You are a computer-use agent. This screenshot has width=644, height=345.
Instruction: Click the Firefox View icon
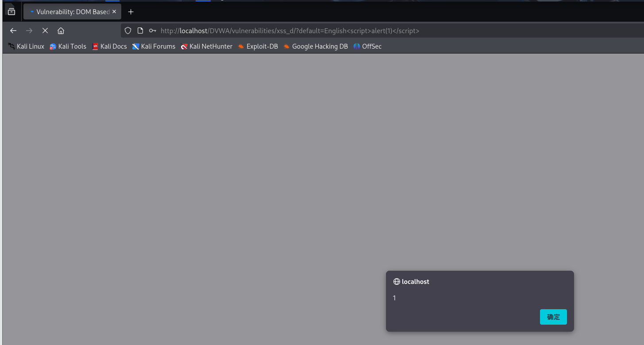point(12,12)
